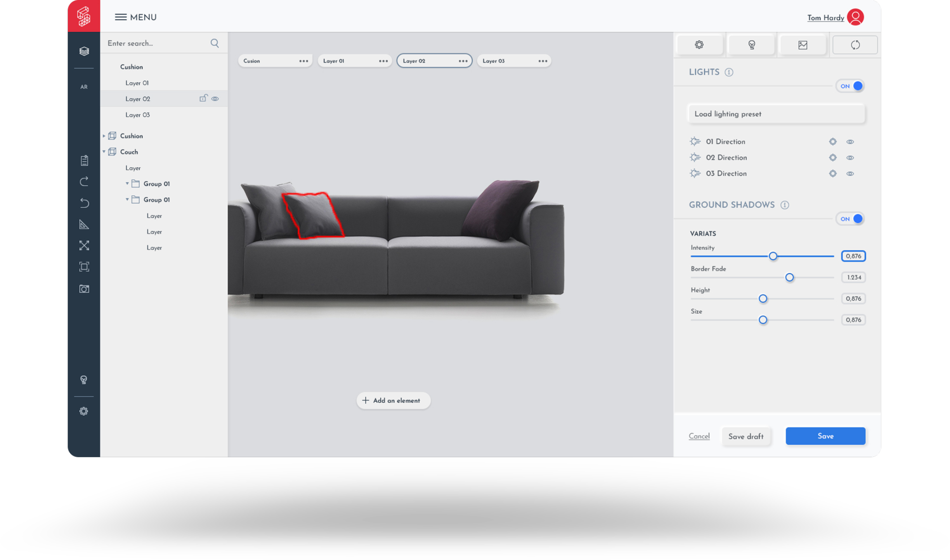Click the Save button
The height and width of the screenshot is (560, 950).
click(825, 436)
